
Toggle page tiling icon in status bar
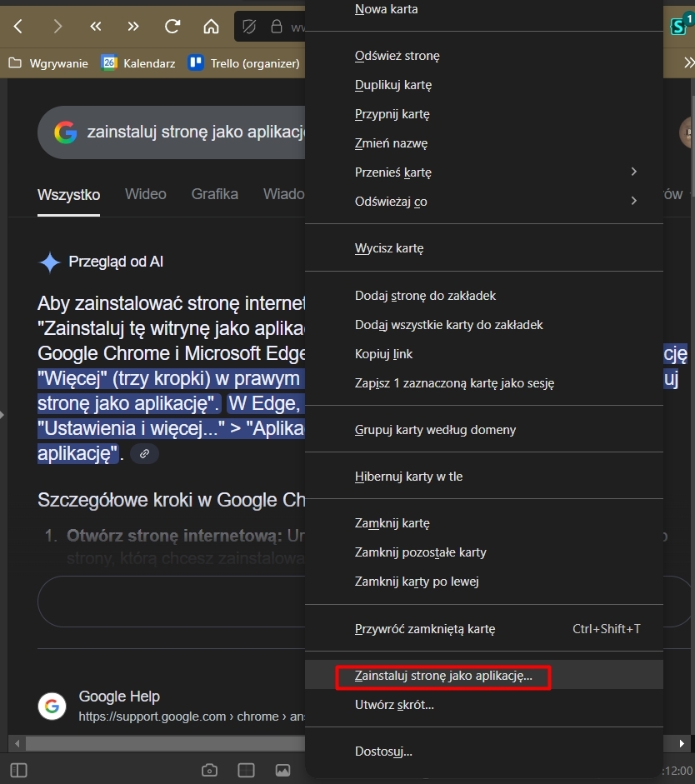pyautogui.click(x=246, y=770)
